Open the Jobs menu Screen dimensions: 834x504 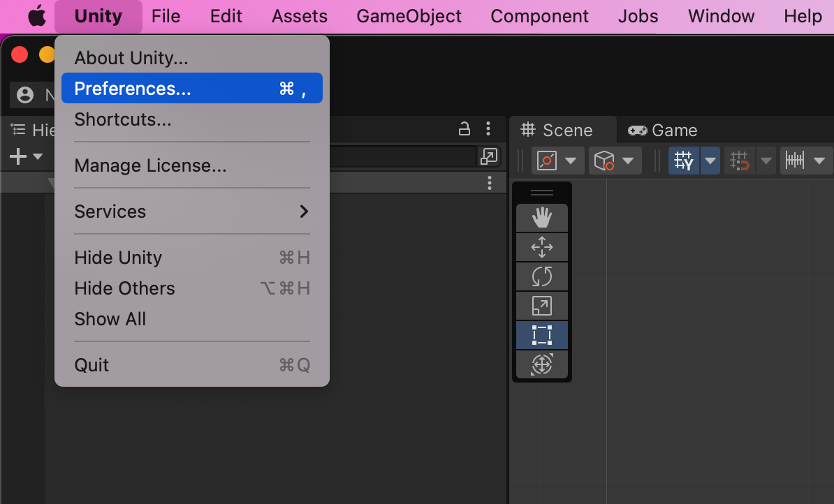coord(638,17)
